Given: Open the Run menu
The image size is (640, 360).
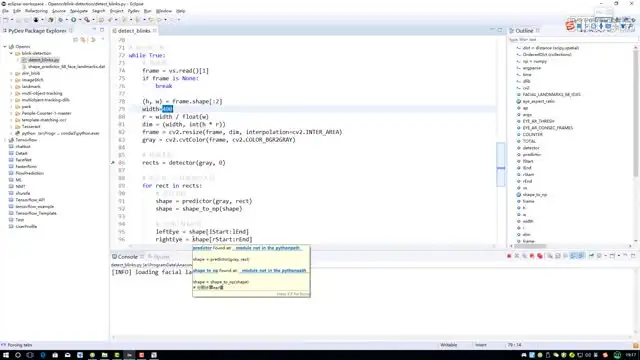Looking at the screenshot, I should click(x=148, y=11).
